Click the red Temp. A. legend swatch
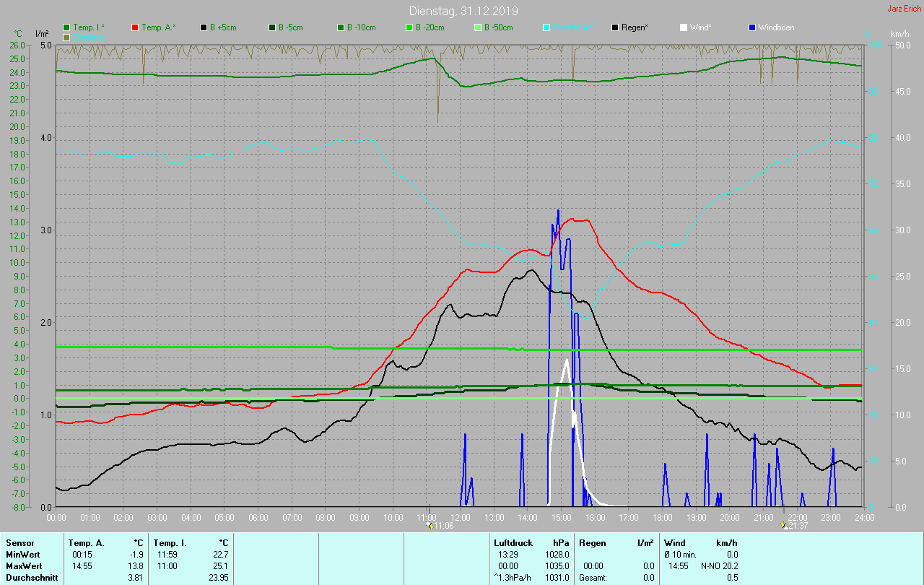 pyautogui.click(x=135, y=27)
